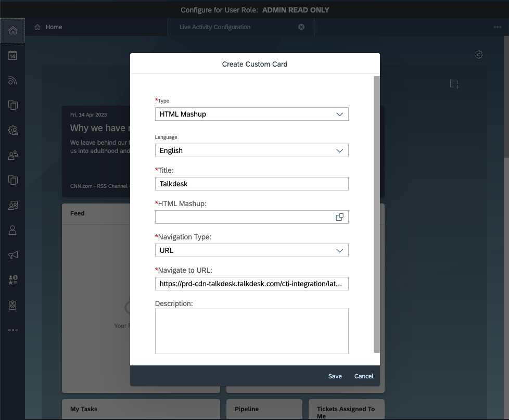Open the calendar icon in the sidebar
The height and width of the screenshot is (420, 509).
tap(12, 56)
